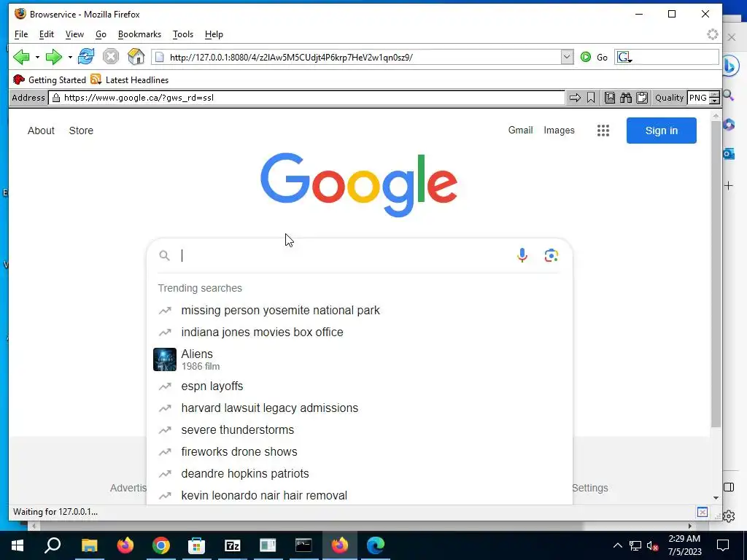Select "fireworks drone shows" trending search

tap(360, 452)
